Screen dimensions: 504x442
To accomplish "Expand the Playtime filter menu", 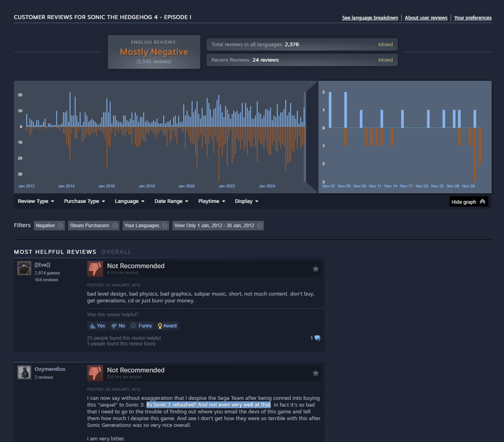I will [212, 201].
